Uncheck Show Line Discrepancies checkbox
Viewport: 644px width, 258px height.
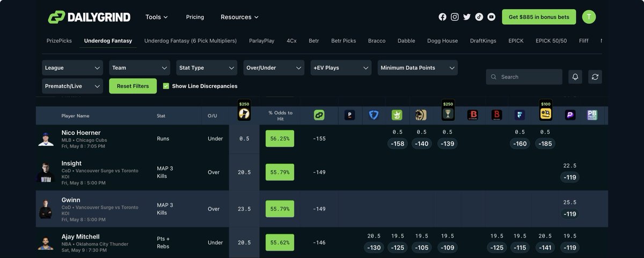click(166, 86)
